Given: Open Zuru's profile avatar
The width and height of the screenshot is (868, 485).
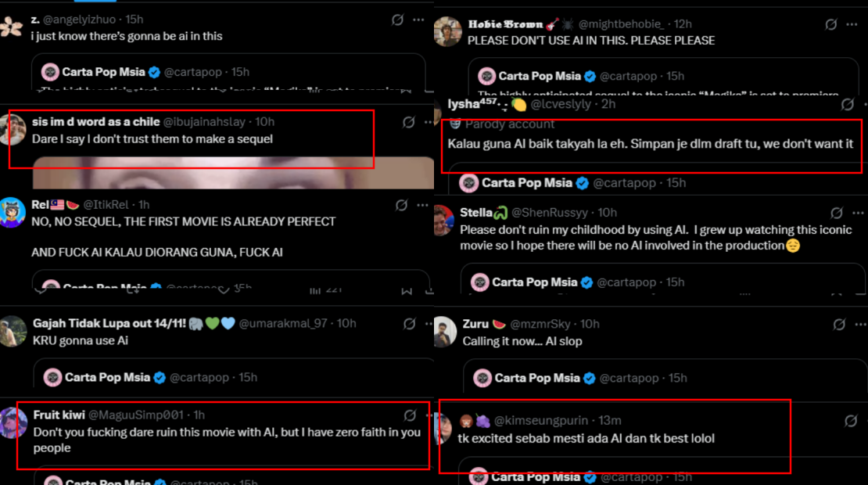Looking at the screenshot, I should click(445, 331).
